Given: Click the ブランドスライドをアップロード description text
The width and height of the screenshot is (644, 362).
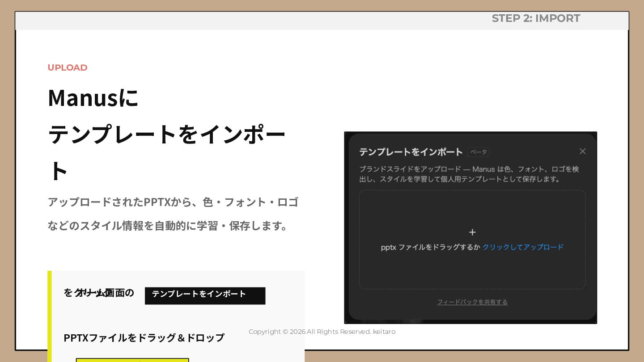Looking at the screenshot, I should click(469, 174).
